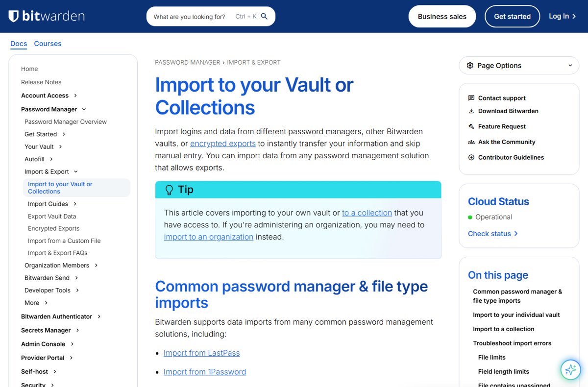Jump to Common password manager & file type imports
The width and height of the screenshot is (588, 387).
(517, 296)
